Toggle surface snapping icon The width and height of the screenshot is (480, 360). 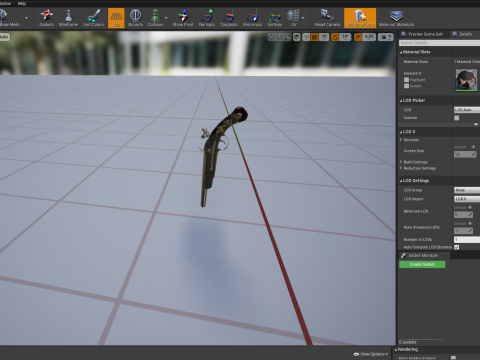coord(306,37)
